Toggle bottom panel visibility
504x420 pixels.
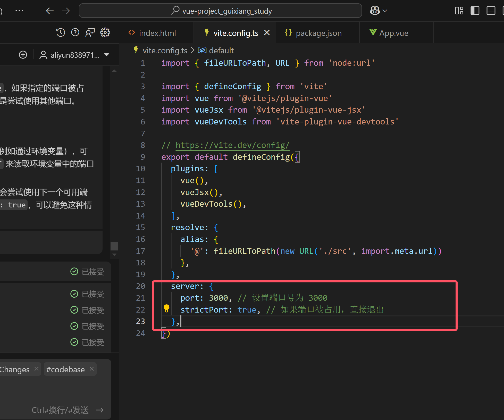click(x=491, y=11)
